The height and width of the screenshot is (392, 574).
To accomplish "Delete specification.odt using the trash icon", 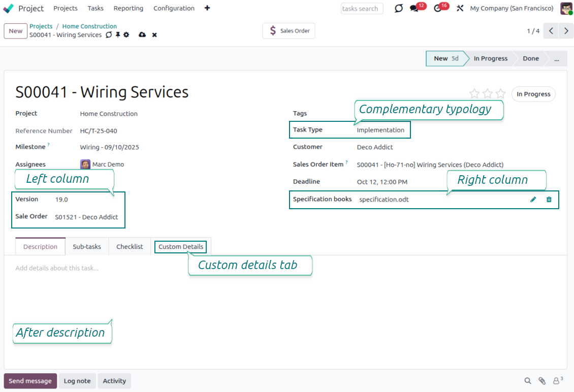I will [x=549, y=200].
